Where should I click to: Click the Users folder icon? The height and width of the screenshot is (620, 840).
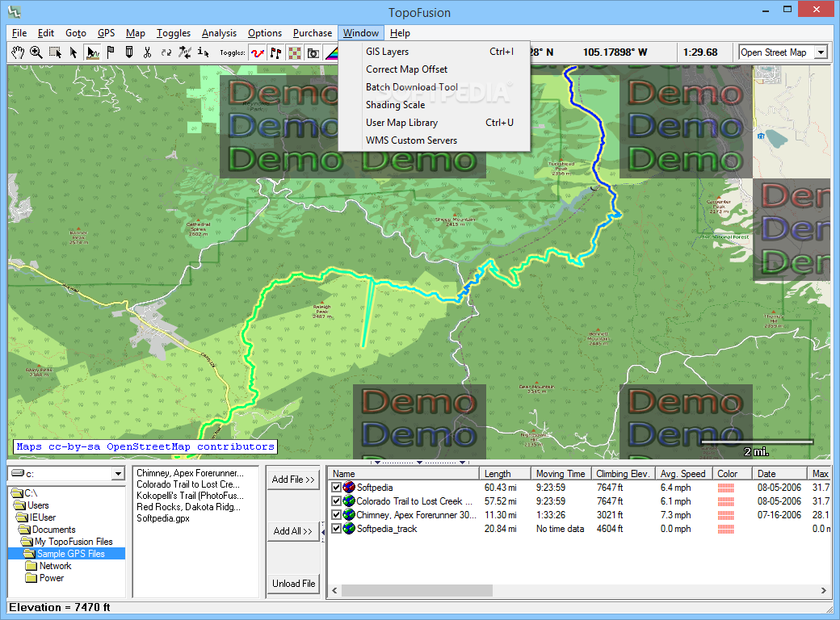[x=20, y=505]
